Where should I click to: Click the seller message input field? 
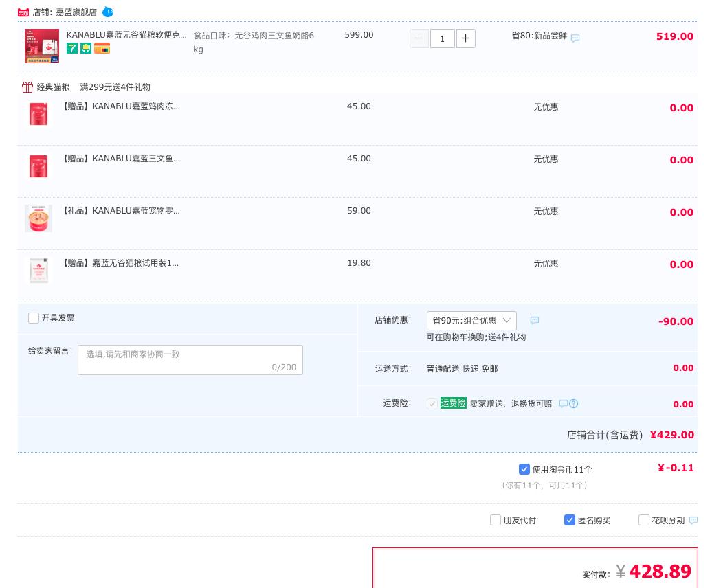(190, 360)
